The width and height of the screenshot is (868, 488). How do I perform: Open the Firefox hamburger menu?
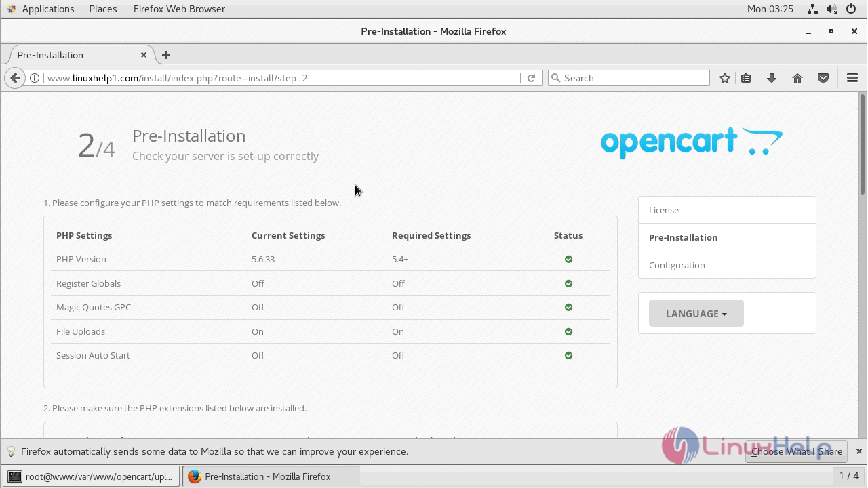[x=852, y=78]
